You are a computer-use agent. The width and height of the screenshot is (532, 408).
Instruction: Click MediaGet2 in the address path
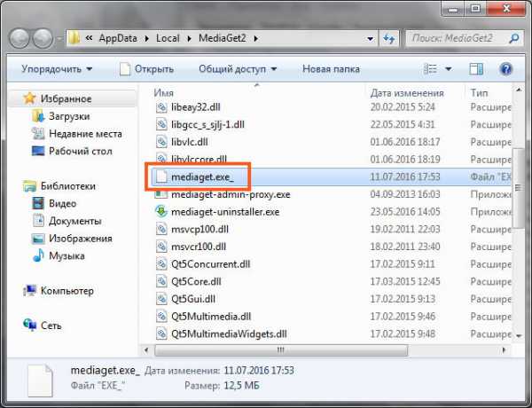point(223,38)
